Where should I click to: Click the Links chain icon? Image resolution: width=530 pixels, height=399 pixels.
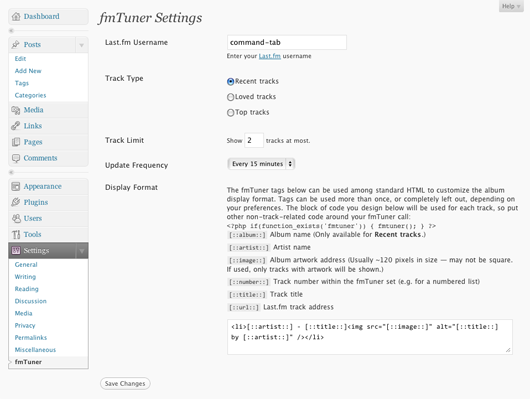(16, 126)
